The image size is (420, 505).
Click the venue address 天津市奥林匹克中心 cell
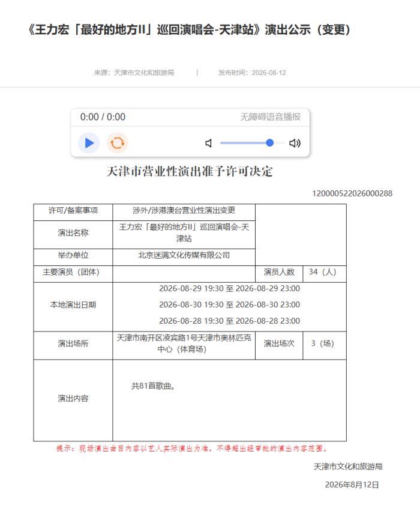click(x=184, y=346)
